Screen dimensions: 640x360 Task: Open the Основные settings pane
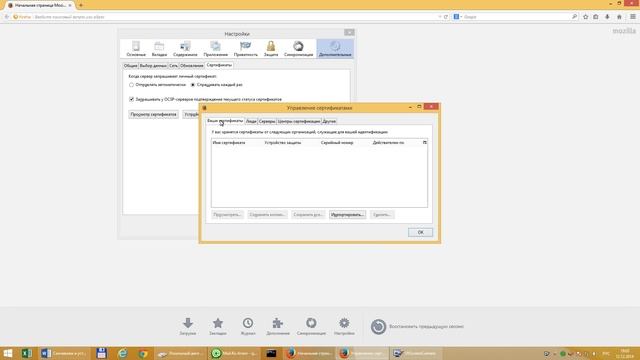point(136,49)
